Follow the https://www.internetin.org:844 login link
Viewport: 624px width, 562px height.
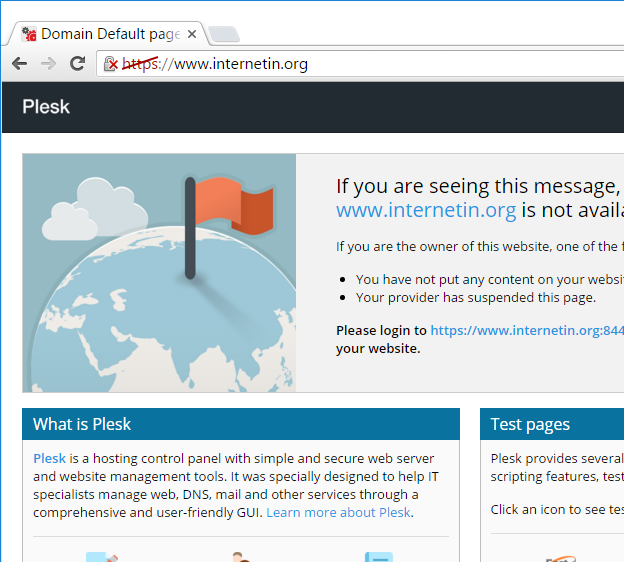click(526, 330)
